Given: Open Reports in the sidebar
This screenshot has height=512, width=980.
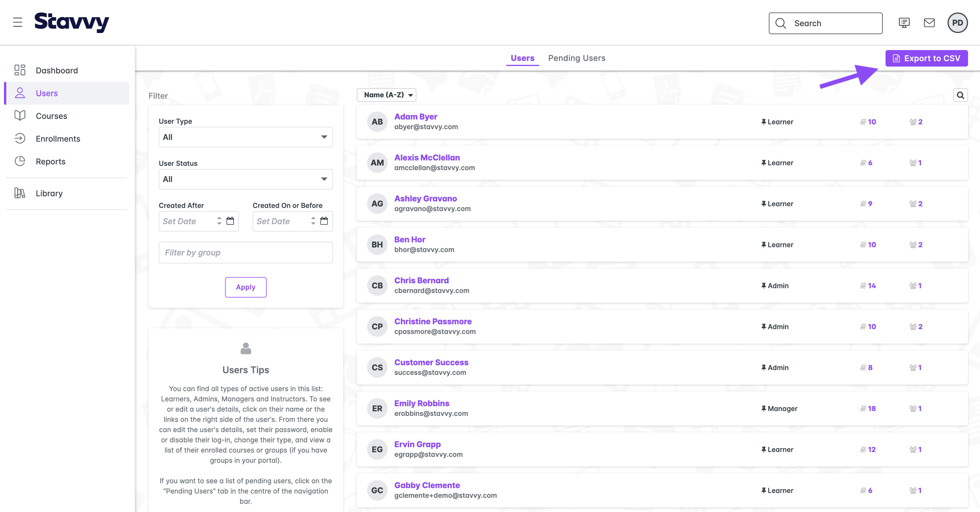Looking at the screenshot, I should point(67,162).
